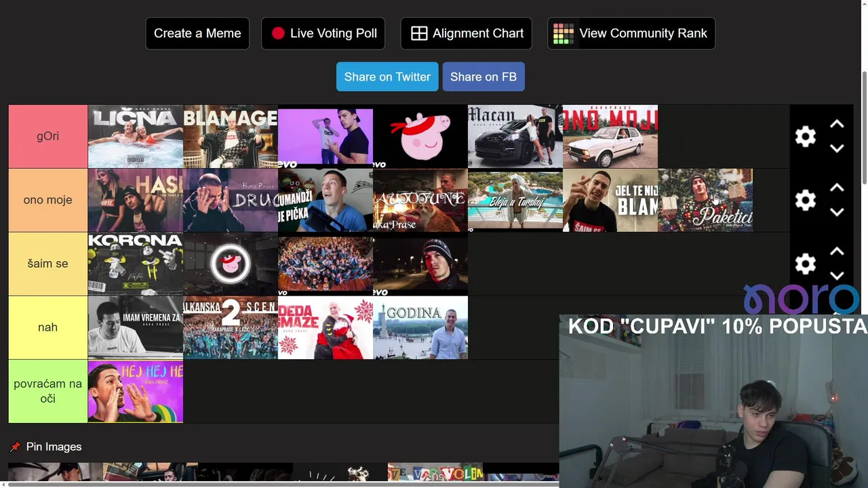Open the Create a Meme button

(197, 33)
